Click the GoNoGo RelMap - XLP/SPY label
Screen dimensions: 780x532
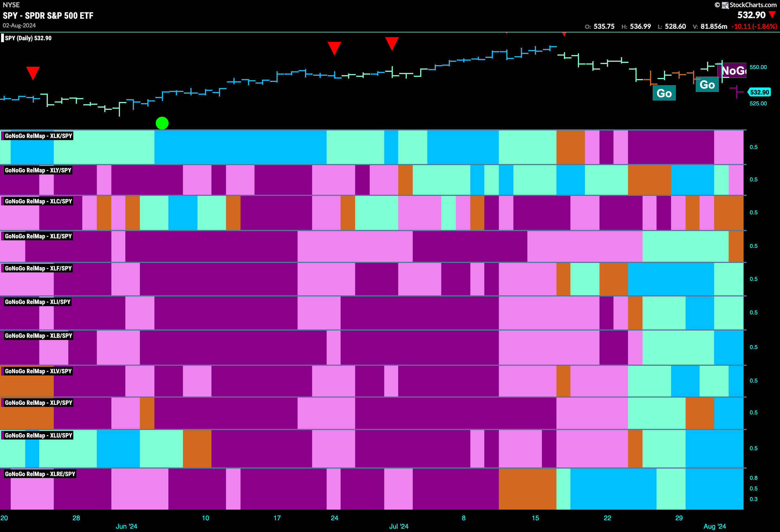click(39, 403)
